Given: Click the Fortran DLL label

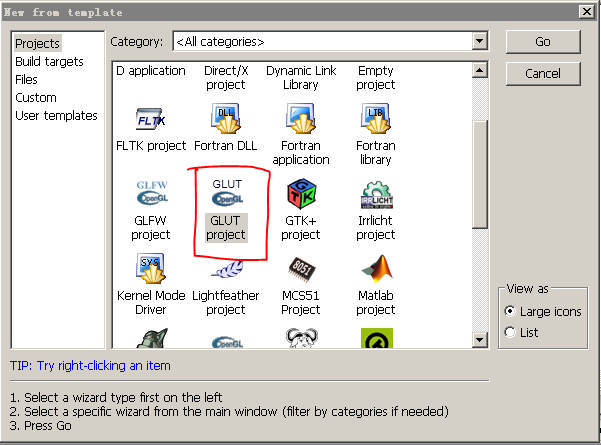Looking at the screenshot, I should coord(226,146).
